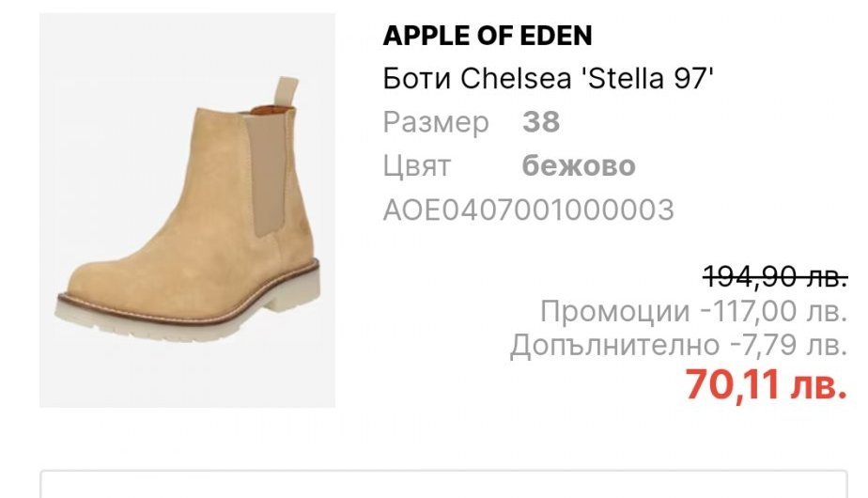Click the boot's heel pull tab in the photo
This screenshot has width=868, height=498.
pos(287,91)
